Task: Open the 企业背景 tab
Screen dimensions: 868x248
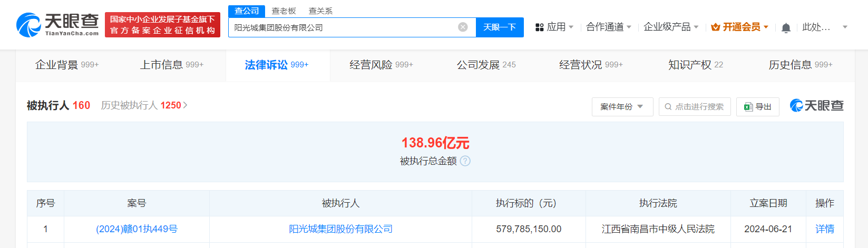Action: (67, 65)
